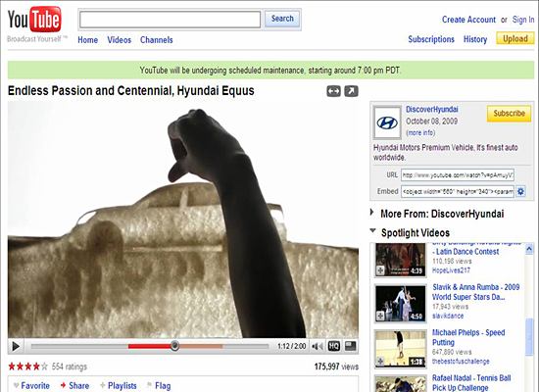
Task: Click the Search button
Action: click(x=282, y=19)
